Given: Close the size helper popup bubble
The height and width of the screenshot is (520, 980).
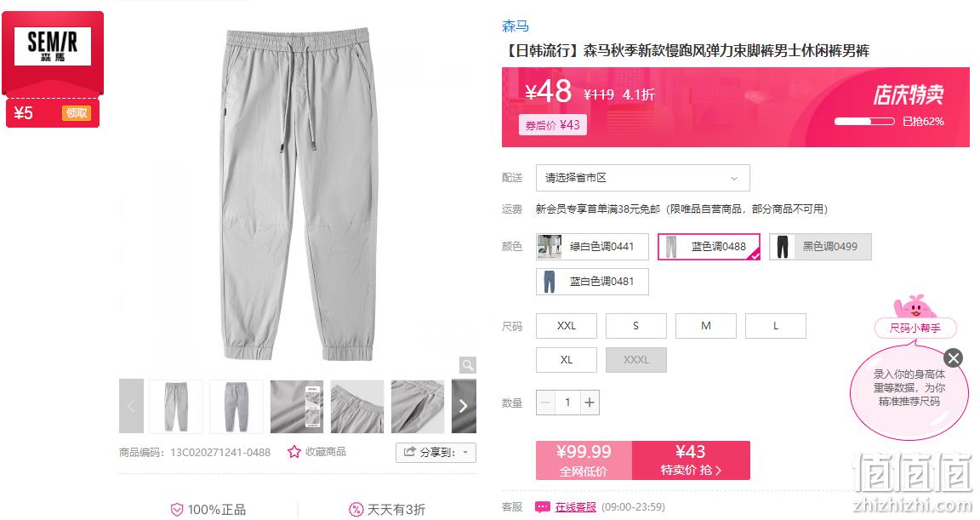Looking at the screenshot, I should coord(953,358).
